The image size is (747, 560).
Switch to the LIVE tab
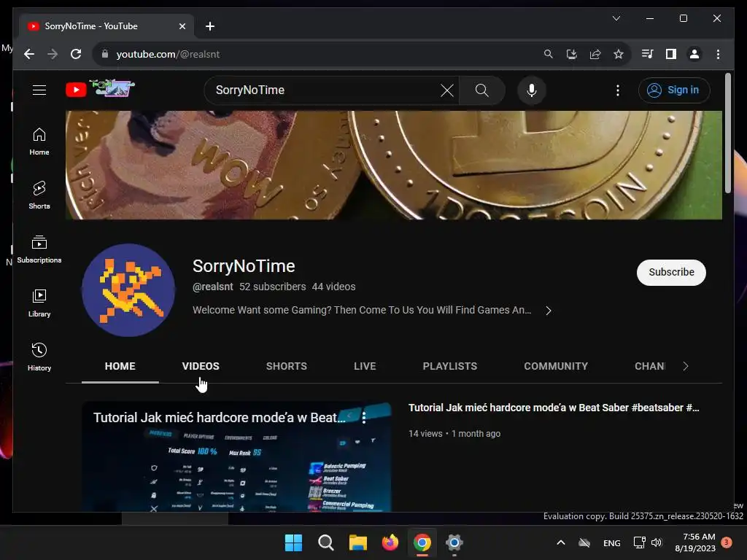(x=365, y=366)
